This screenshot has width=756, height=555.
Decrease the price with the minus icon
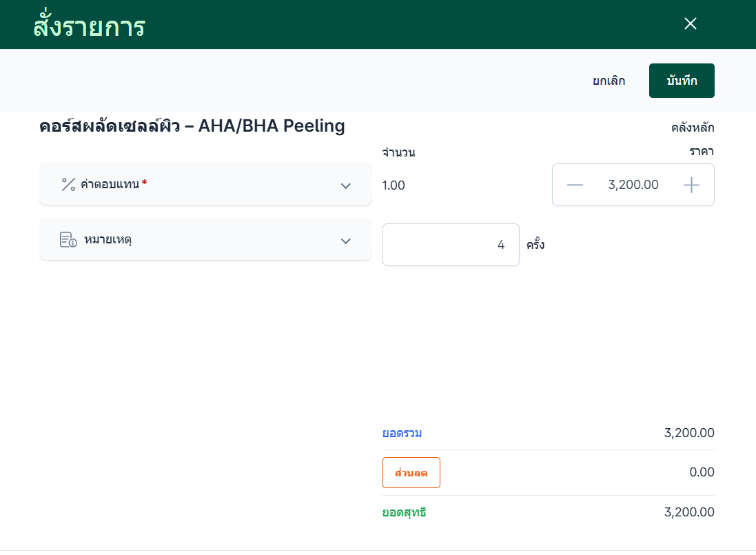tap(575, 185)
